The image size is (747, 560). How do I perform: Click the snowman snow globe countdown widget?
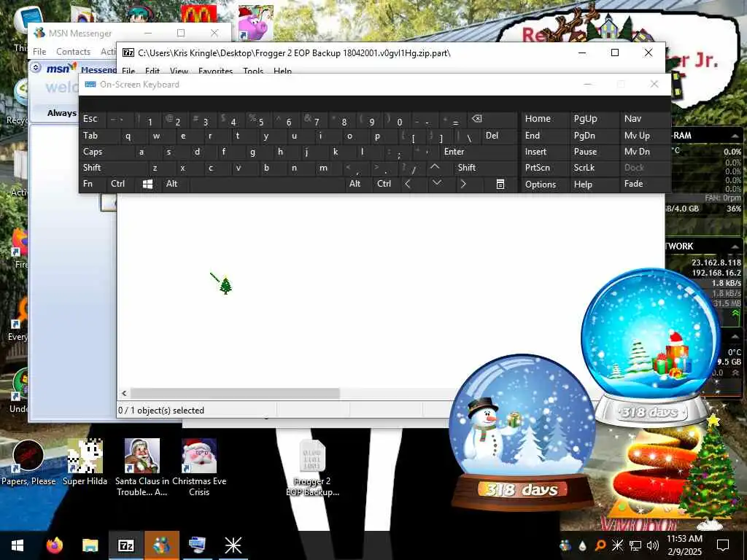(522, 432)
